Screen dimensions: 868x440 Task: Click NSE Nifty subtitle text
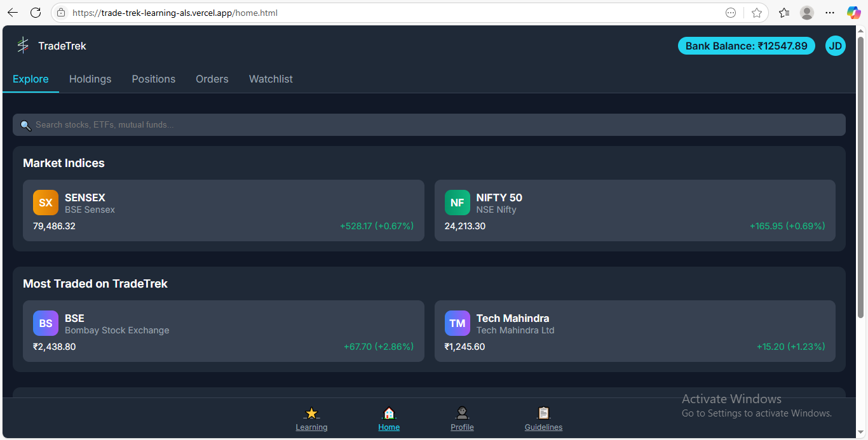(x=496, y=210)
